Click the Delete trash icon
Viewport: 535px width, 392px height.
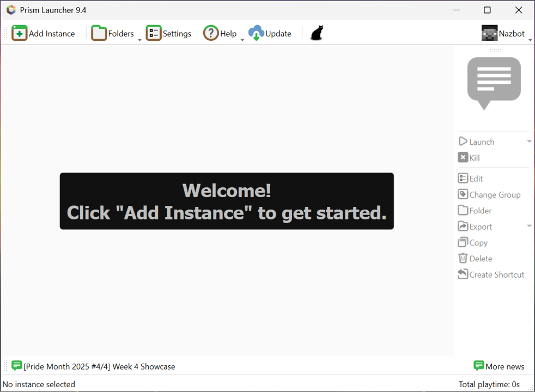click(463, 259)
